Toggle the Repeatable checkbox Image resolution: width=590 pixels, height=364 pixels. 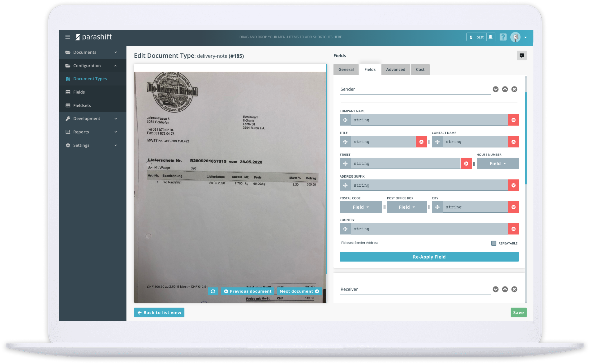(494, 243)
